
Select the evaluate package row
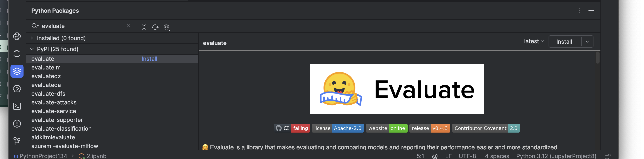tap(112, 59)
